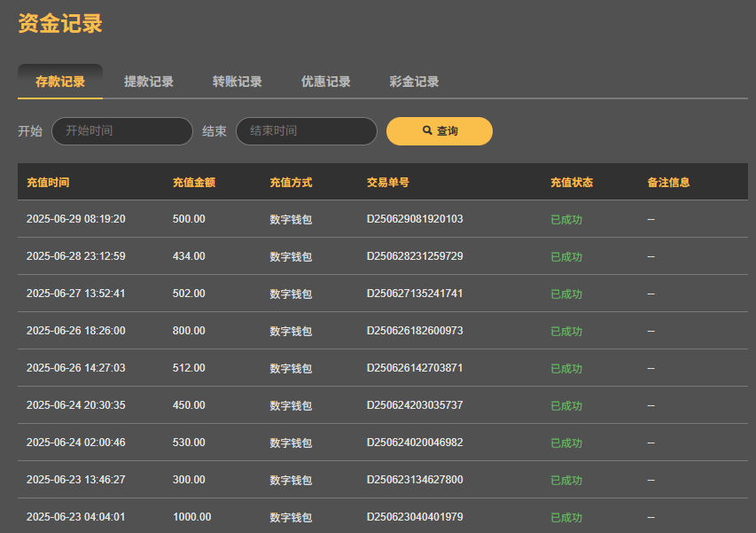Select the 充值时间 column header
The width and height of the screenshot is (756, 533).
[x=49, y=181]
